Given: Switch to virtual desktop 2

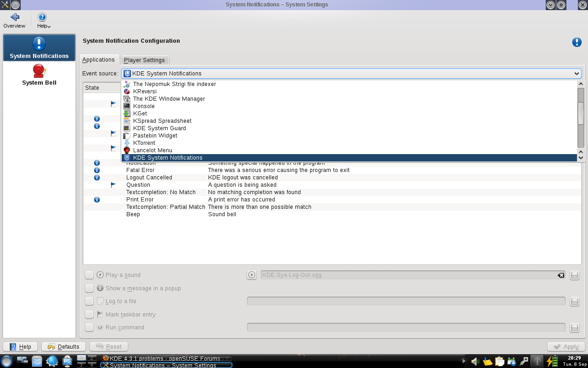Looking at the screenshot, I should point(92,358).
